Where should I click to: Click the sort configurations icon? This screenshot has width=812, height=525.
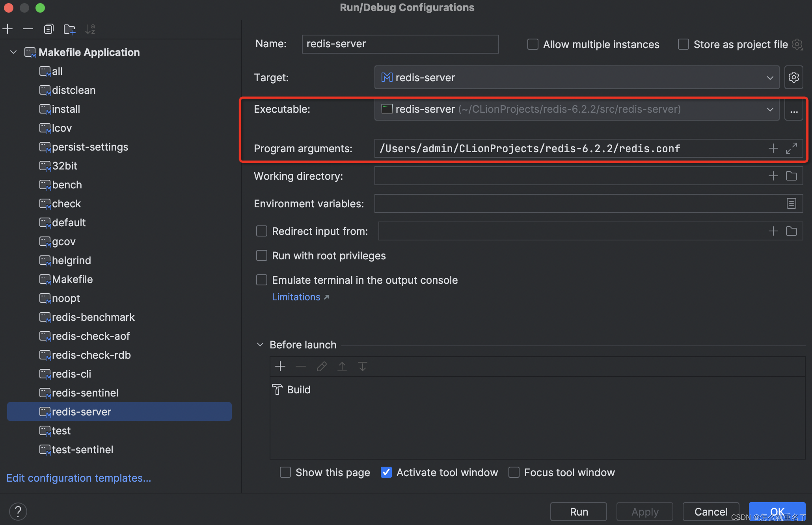coord(92,28)
